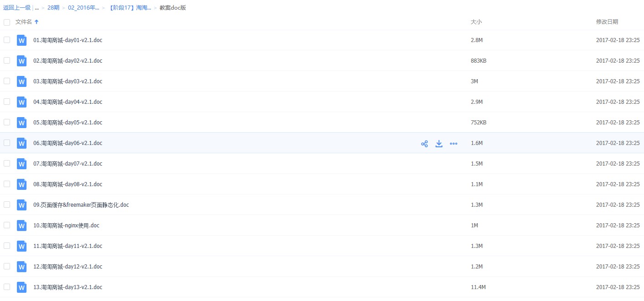Open the 【阶段17】淘淘... breadcrumb folder
This screenshot has height=301, width=644.
point(130,8)
